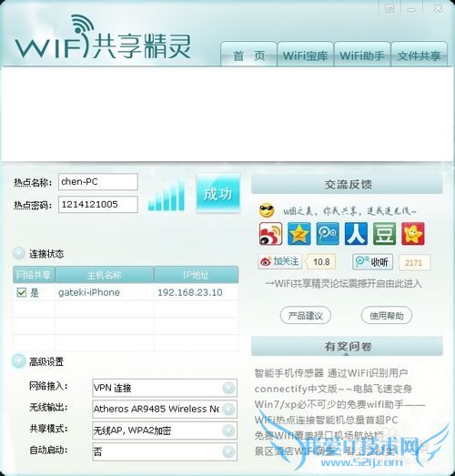
Task: Click the 热点名称 field containing chen-PC
Action: (x=98, y=181)
